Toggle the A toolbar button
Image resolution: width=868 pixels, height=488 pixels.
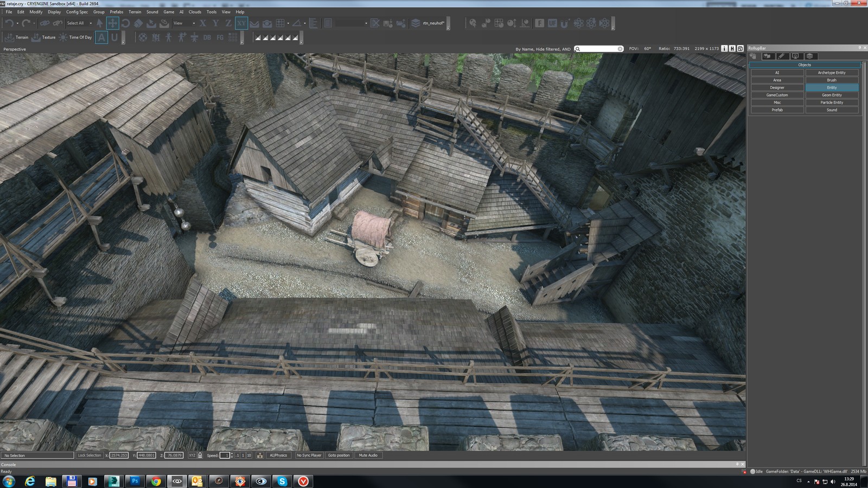[x=101, y=37]
